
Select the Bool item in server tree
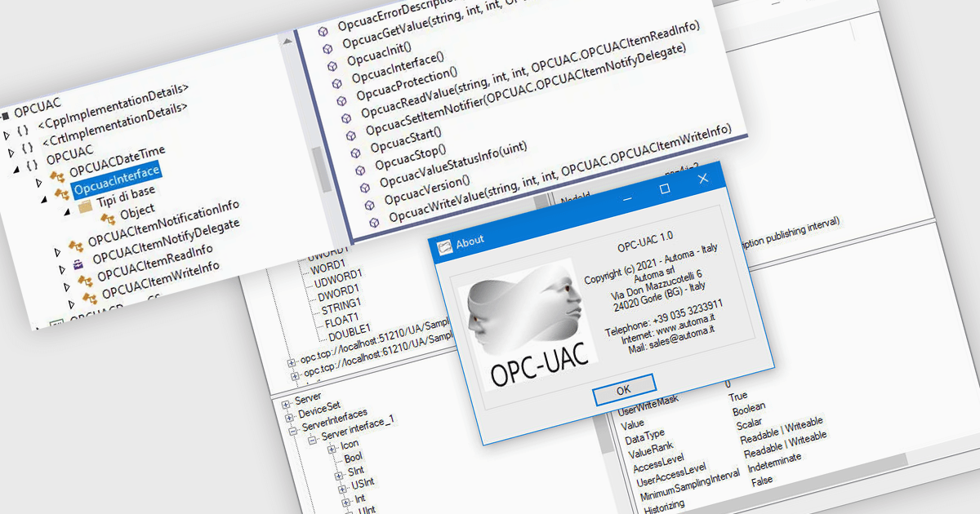coord(354,458)
